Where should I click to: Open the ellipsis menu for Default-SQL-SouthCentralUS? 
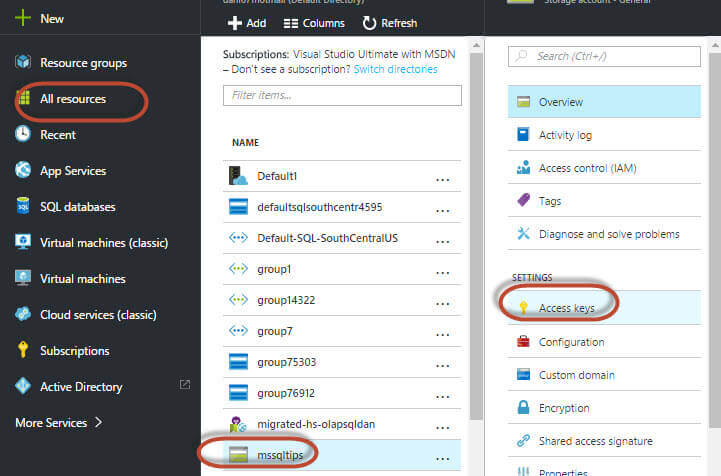pyautogui.click(x=442, y=242)
